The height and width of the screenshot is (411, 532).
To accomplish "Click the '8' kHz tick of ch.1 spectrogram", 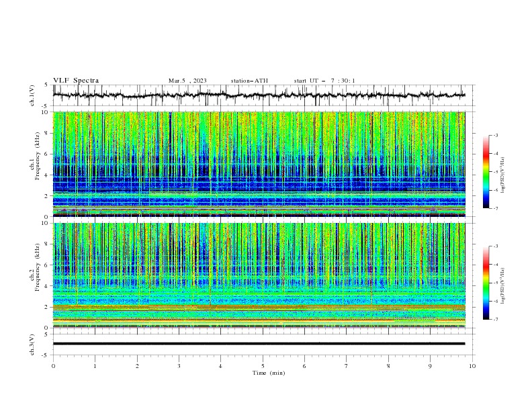I will [x=47, y=133].
